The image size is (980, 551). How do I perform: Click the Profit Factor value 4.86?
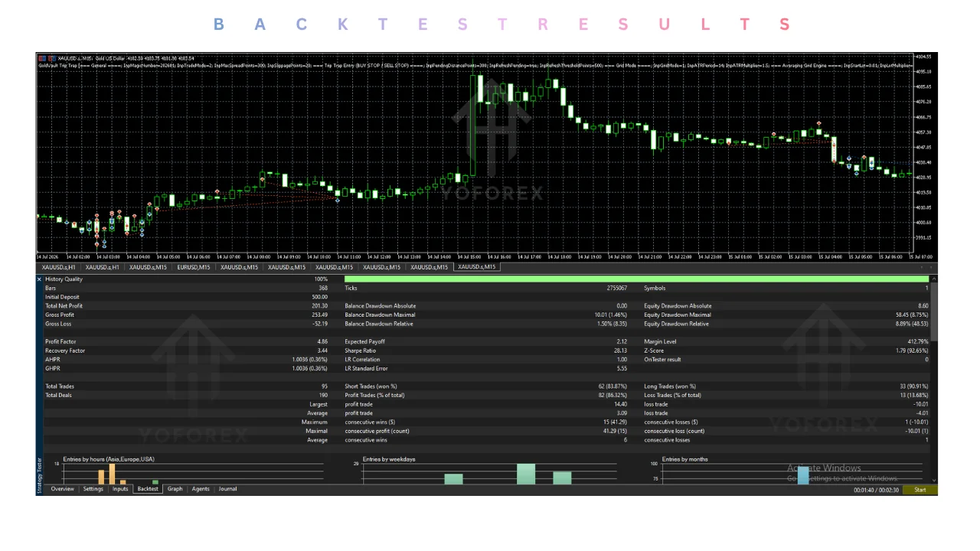click(x=322, y=341)
